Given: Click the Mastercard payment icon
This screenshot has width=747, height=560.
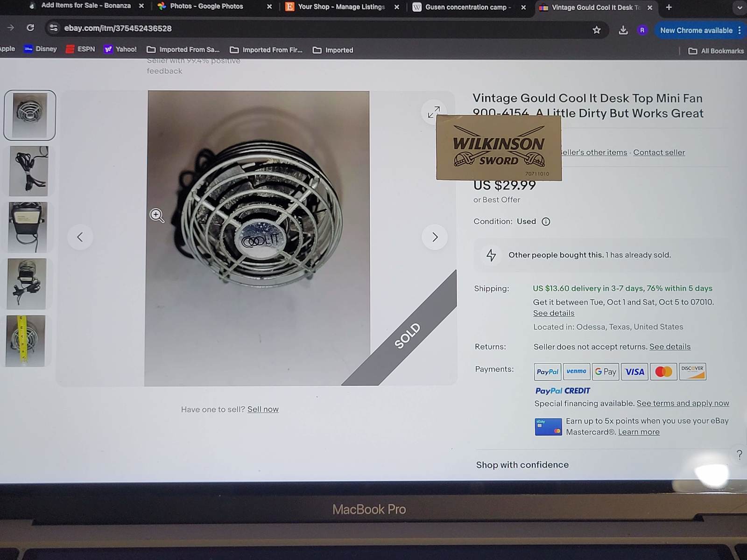Looking at the screenshot, I should tap(663, 371).
